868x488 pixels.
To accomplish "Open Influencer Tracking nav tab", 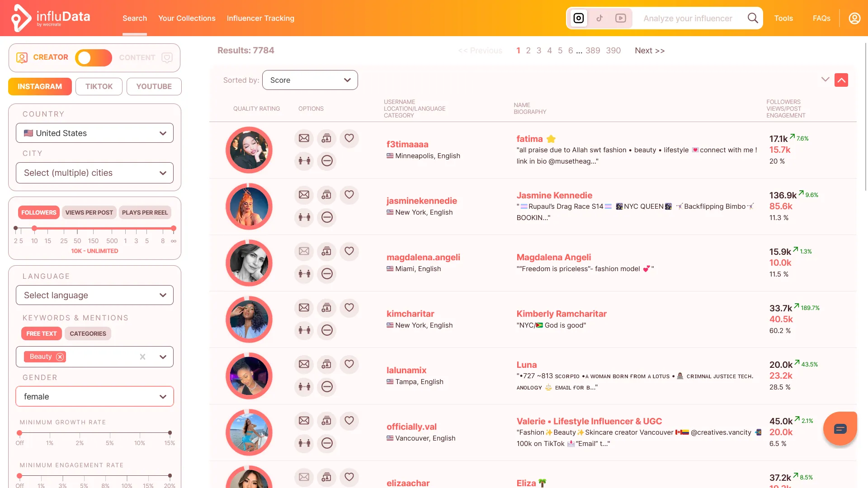I will [260, 19].
